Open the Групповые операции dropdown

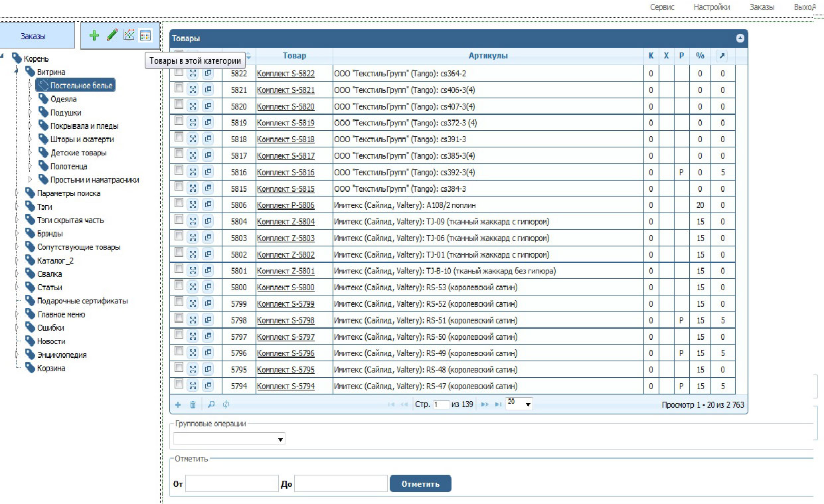229,439
